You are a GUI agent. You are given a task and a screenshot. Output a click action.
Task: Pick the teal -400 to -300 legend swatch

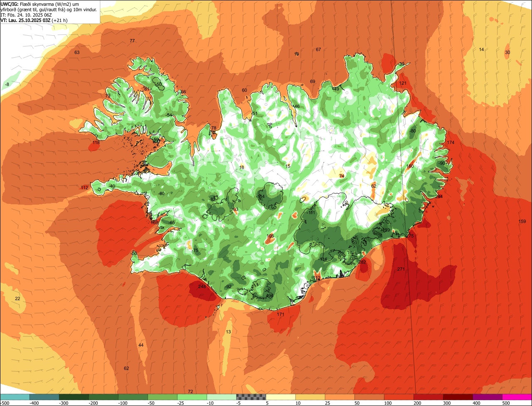point(44,397)
